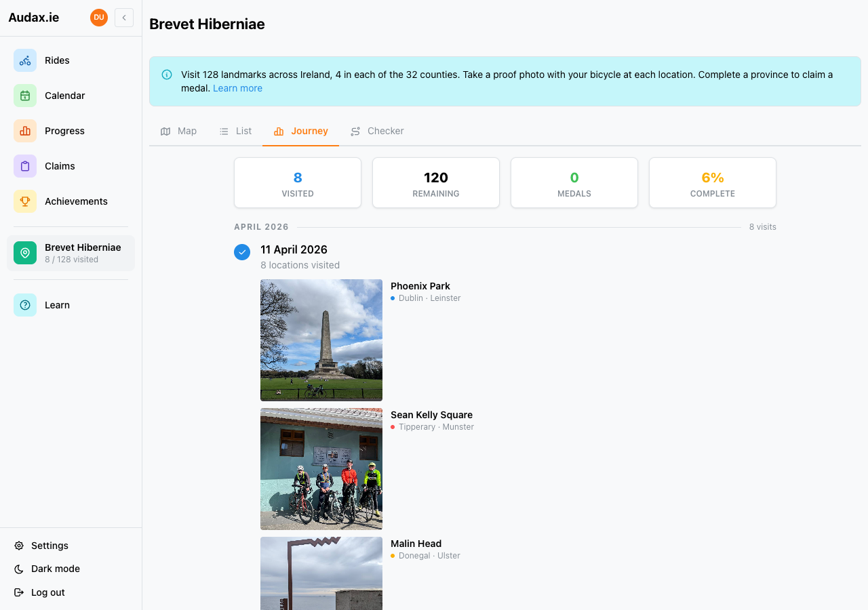Click the blue checkmark beside 11 April 2026
Image resolution: width=868 pixels, height=610 pixels.
tap(242, 252)
